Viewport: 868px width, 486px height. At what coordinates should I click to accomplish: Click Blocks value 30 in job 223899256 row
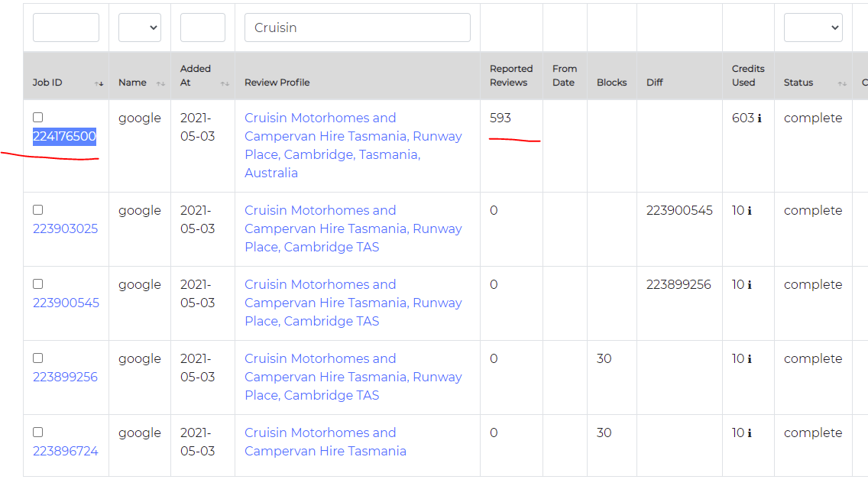(604, 358)
